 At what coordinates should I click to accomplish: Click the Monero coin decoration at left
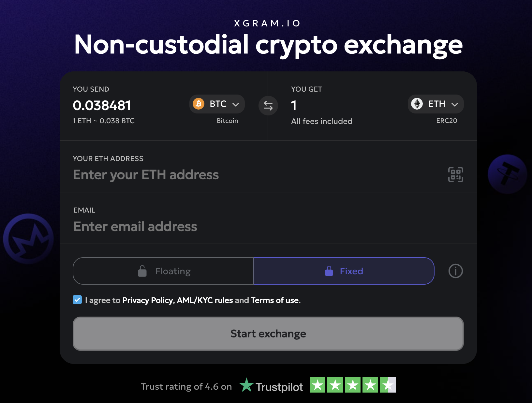click(29, 239)
